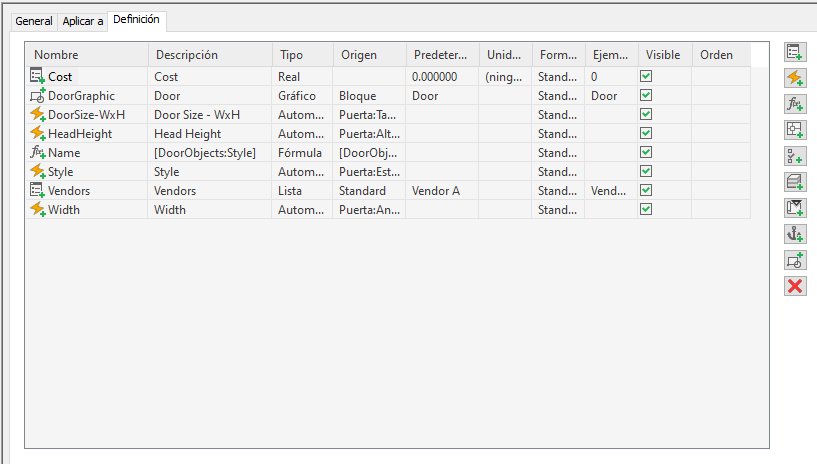The height and width of the screenshot is (464, 817).
Task: Click the Tipo column header
Action: [x=302, y=55]
